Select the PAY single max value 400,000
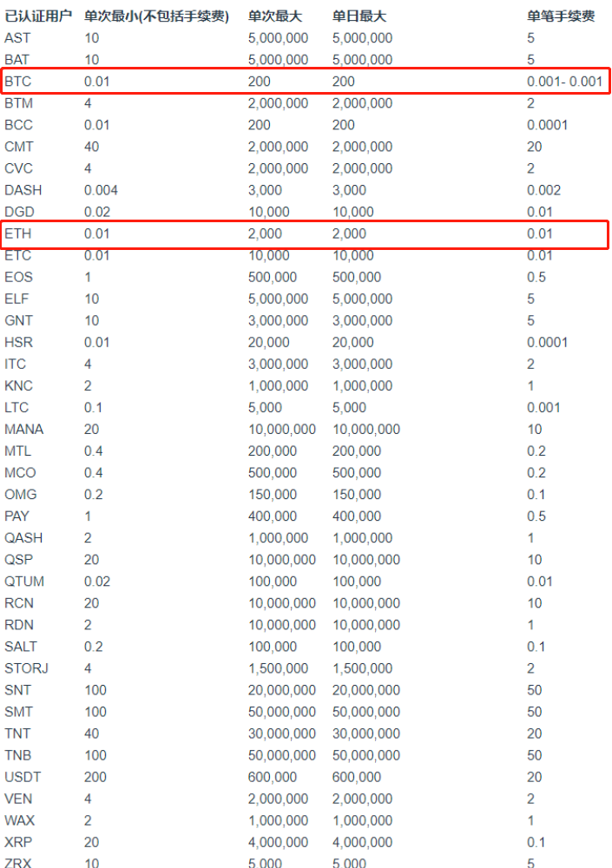612x868 pixels. click(272, 516)
